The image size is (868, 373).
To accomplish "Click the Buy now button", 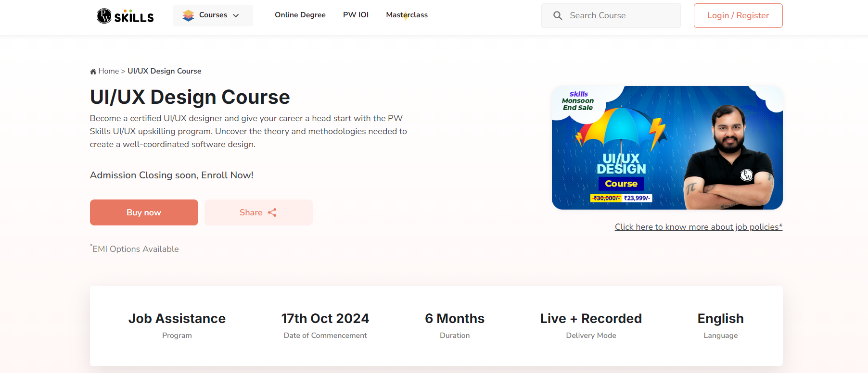I will 144,212.
